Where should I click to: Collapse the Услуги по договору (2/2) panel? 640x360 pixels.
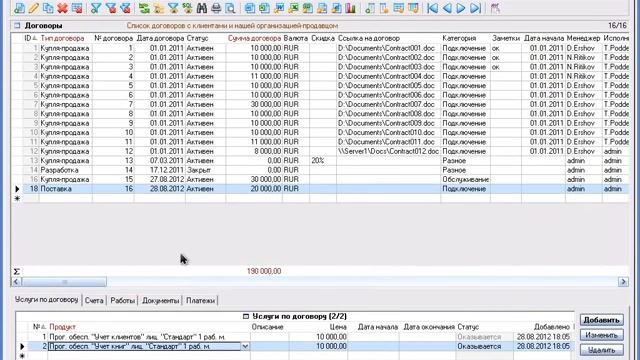[x=246, y=316]
